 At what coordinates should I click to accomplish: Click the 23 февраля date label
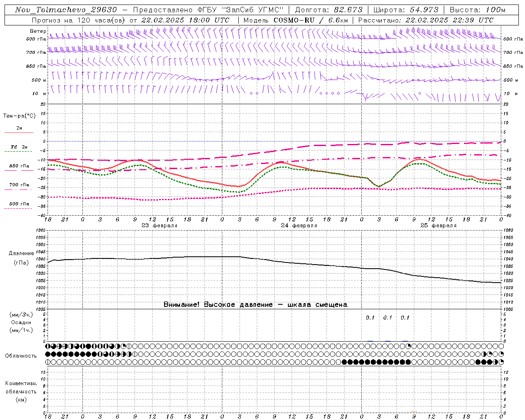tap(160, 226)
